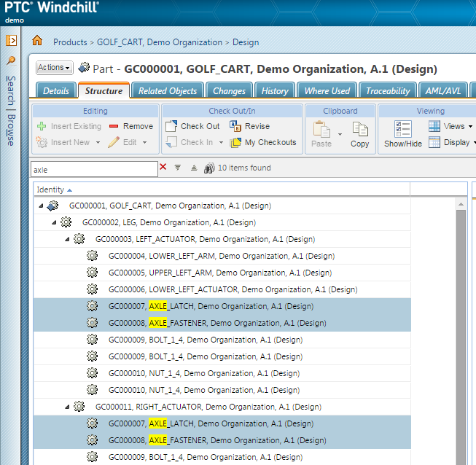Click the Products breadcrumb link
The height and width of the screenshot is (465, 476).
pos(70,42)
